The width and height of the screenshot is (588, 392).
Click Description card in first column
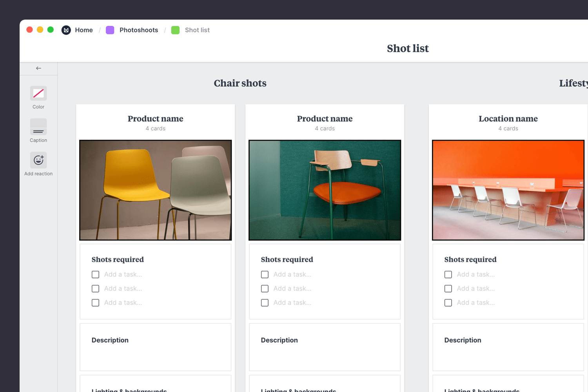pyautogui.click(x=156, y=347)
